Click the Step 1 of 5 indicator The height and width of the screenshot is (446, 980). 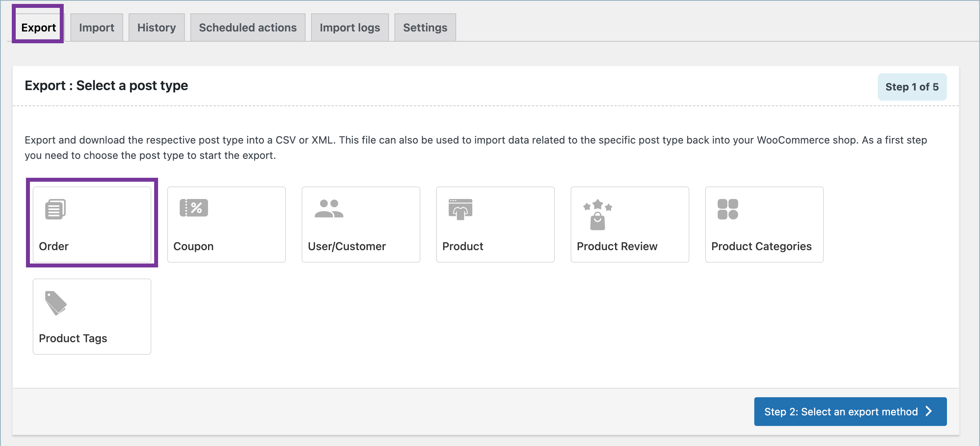pyautogui.click(x=912, y=87)
